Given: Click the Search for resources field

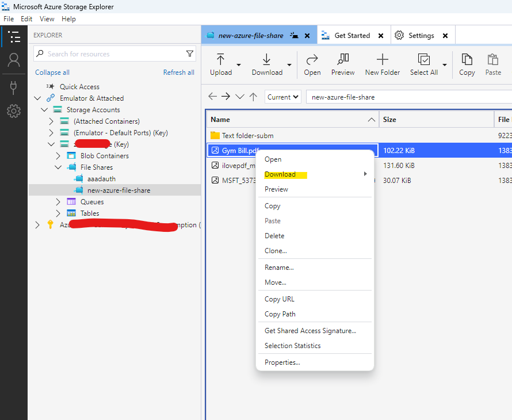Looking at the screenshot, I should [x=114, y=54].
